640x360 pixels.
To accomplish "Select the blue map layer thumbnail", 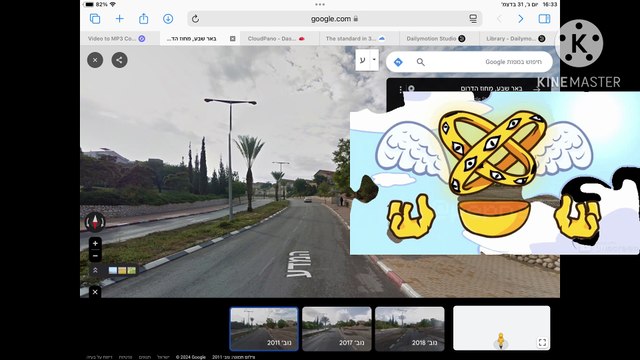I will [113, 270].
